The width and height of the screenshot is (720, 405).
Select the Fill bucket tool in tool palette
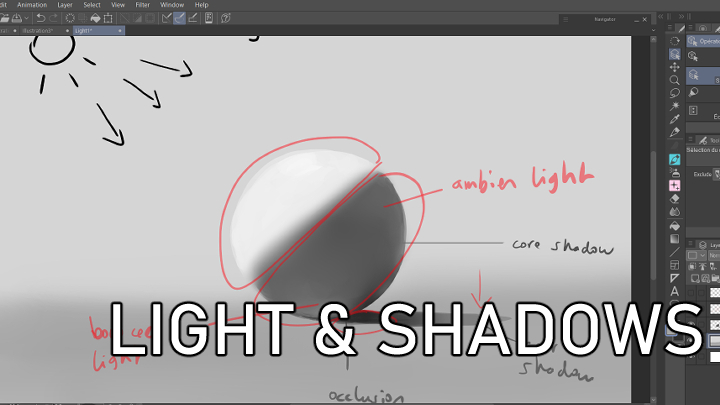pos(675,226)
